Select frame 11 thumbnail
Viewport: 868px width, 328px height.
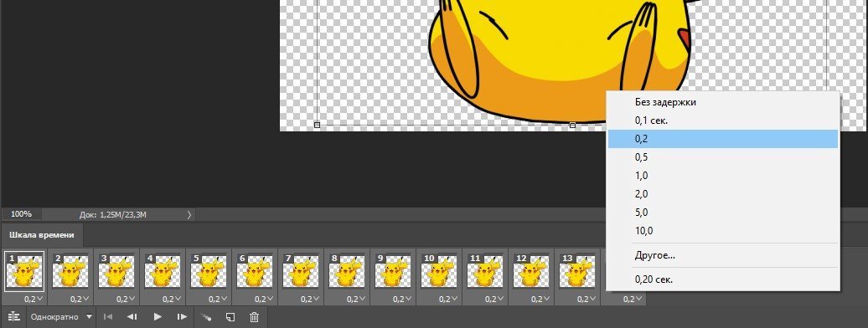tap(485, 271)
